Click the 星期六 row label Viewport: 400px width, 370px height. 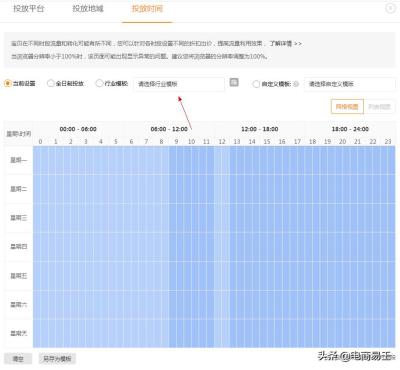[x=19, y=305]
